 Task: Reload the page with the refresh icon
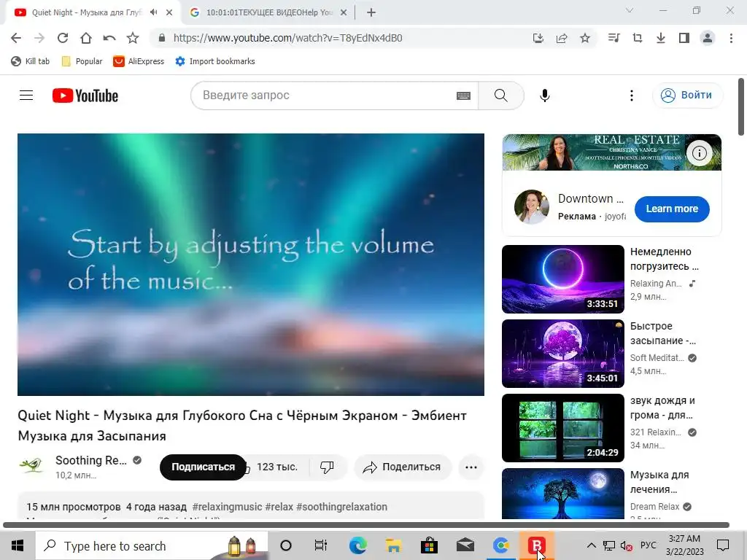63,38
